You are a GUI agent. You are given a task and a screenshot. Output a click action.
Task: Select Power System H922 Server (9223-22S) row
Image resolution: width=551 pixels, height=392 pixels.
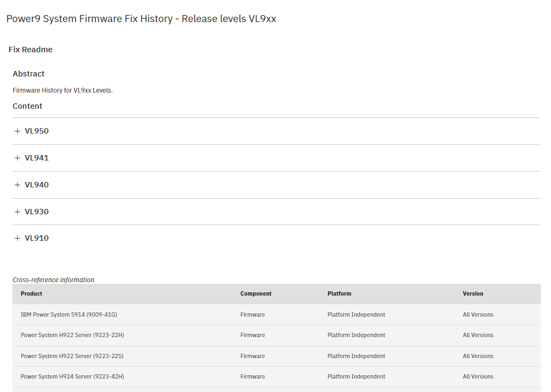[276, 356]
